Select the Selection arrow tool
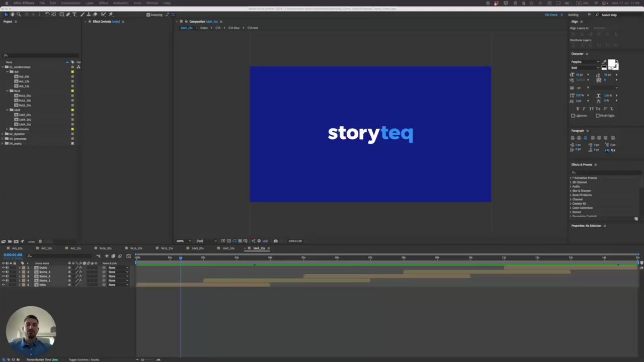The width and height of the screenshot is (644, 362). tap(6, 15)
